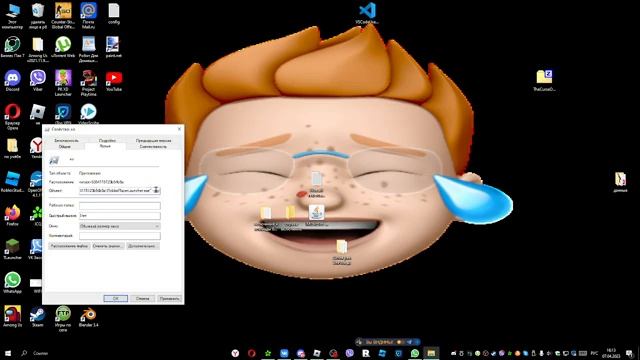Switch to the General tab in Properties

(64, 147)
